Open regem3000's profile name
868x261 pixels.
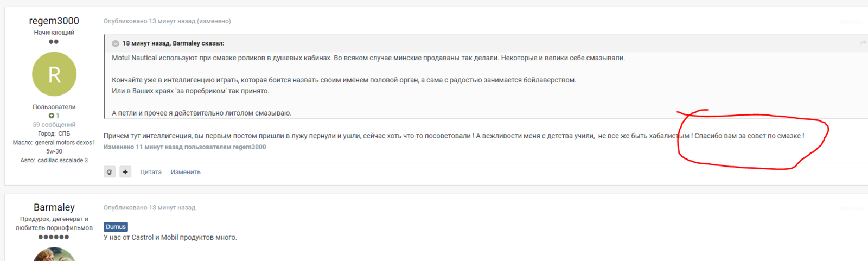(54, 21)
